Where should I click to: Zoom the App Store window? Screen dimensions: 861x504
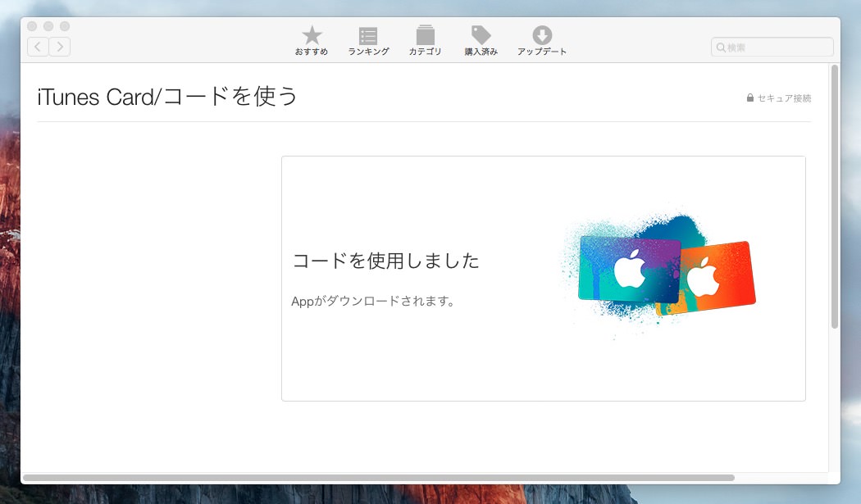coord(65,25)
